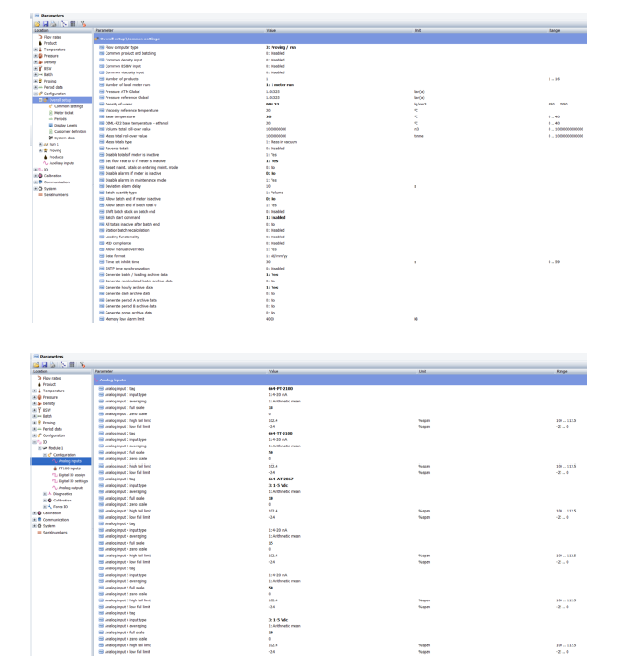Expand Batch node in the top window tree

point(36,75)
